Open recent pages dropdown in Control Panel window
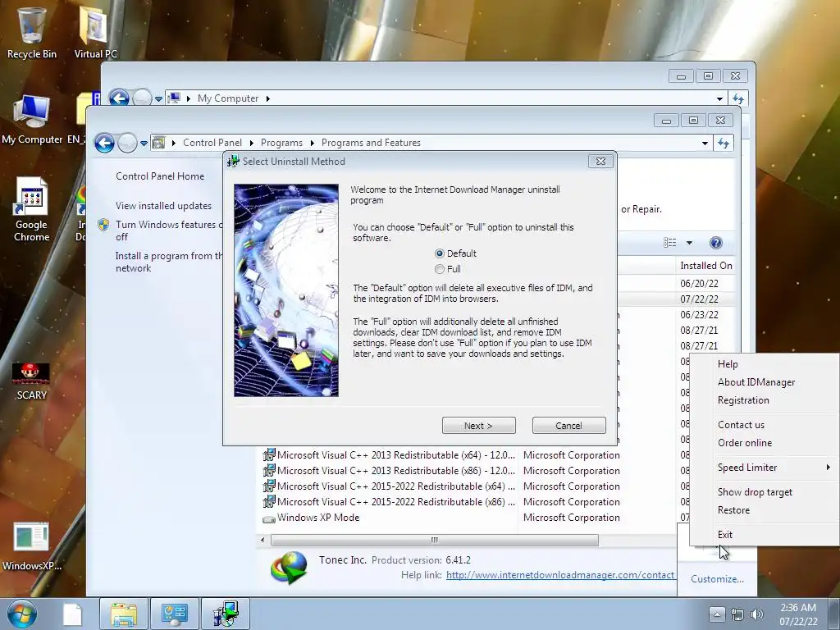Screen dimensions: 840x630 tap(144, 144)
